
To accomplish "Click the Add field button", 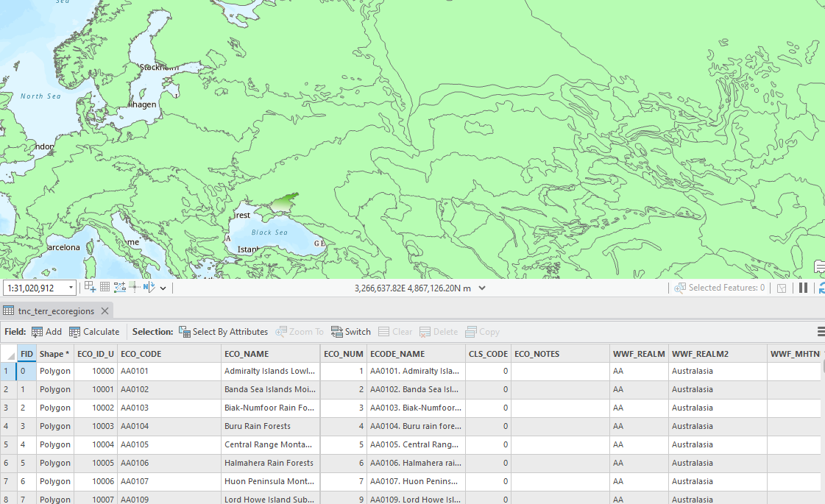I will click(x=46, y=332).
